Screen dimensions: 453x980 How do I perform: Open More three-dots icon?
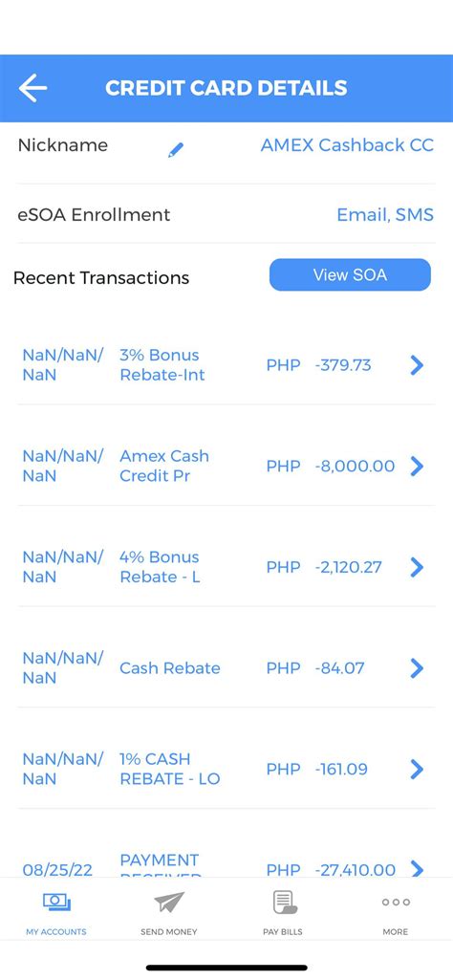[x=396, y=902]
